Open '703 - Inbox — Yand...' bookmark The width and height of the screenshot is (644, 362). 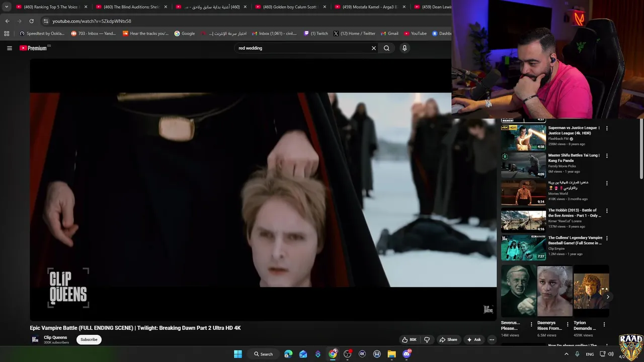(x=94, y=34)
